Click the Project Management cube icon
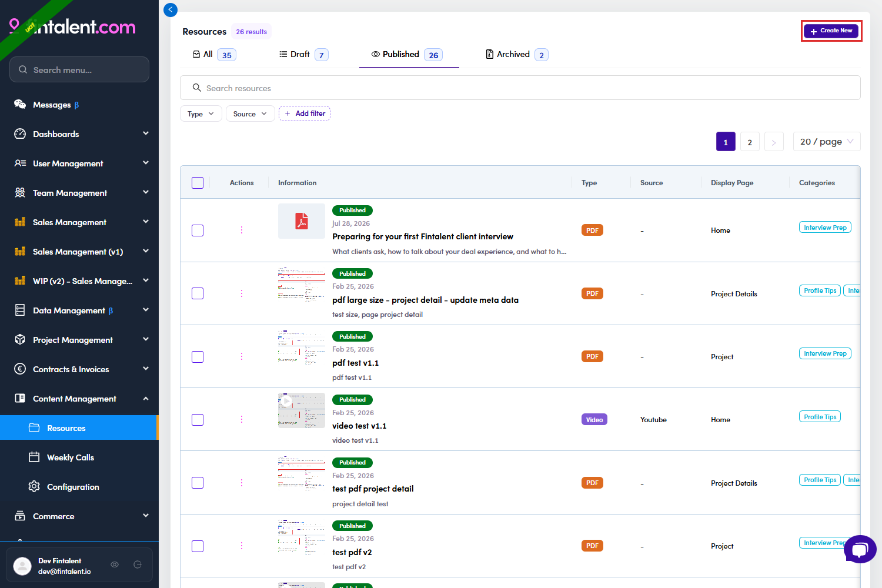882x588 pixels. pos(20,339)
